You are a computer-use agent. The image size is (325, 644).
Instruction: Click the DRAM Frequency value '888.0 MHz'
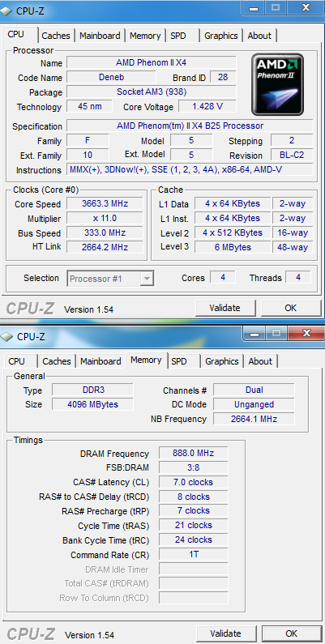pyautogui.click(x=193, y=454)
